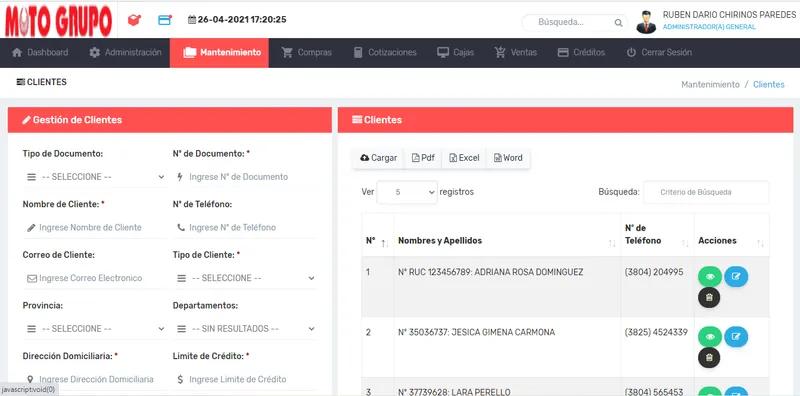Screen dimensions: 800x396
Task: Delete client Jesica Gimena Carmona with trash icon
Action: point(709,358)
